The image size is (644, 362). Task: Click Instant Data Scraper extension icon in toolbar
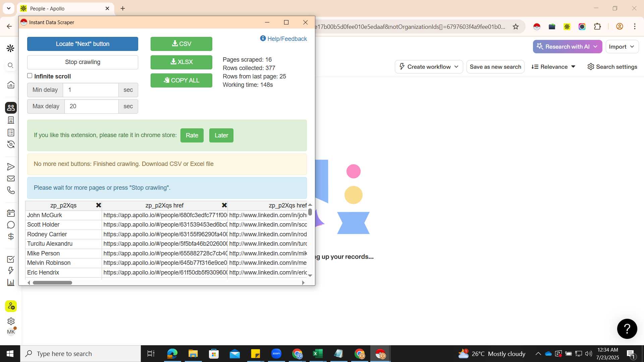click(537, 27)
